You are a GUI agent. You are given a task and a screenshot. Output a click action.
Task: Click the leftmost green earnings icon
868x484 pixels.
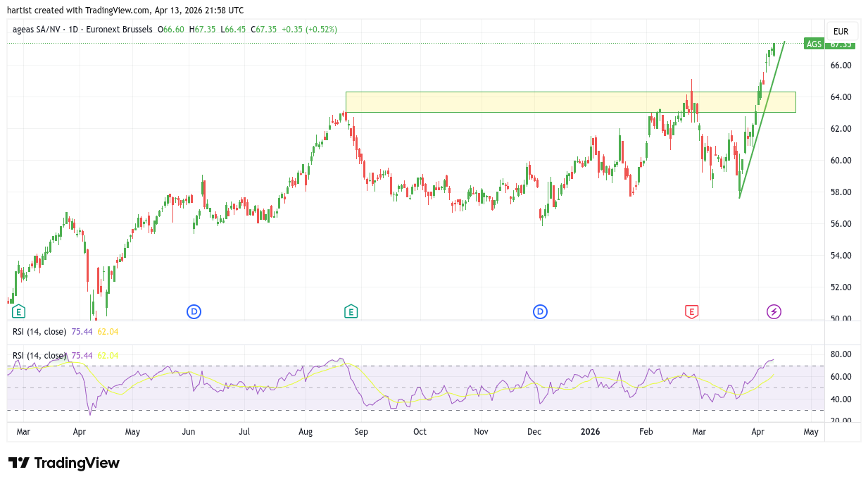point(19,311)
